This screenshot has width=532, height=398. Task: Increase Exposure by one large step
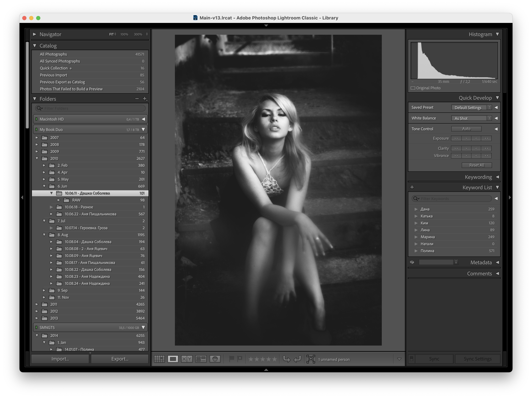pos(486,138)
